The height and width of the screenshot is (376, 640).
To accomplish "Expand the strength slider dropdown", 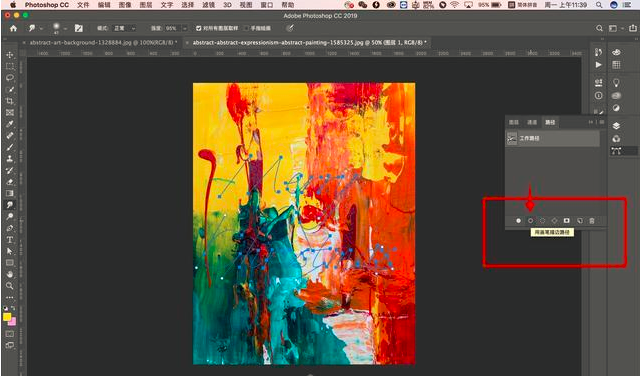I will pyautogui.click(x=185, y=28).
